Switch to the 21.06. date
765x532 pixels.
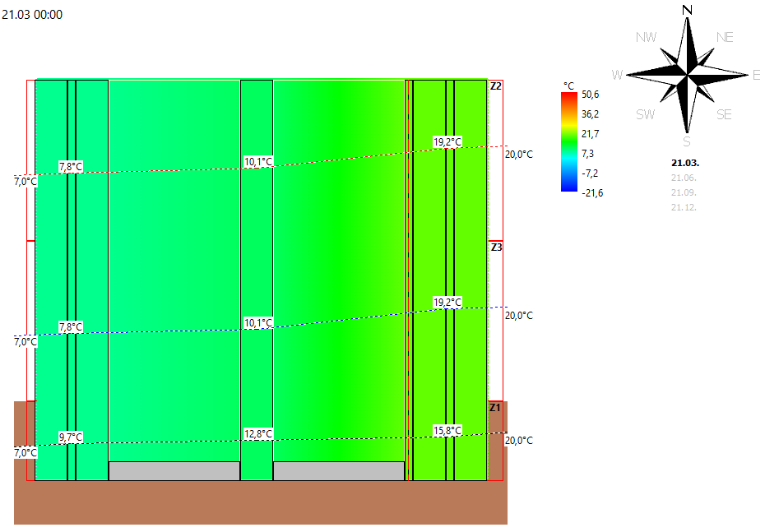685,178
